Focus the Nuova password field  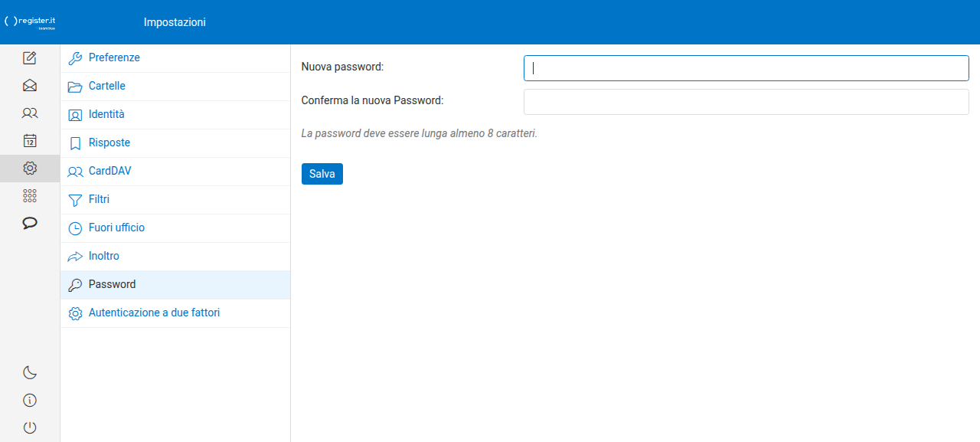pyautogui.click(x=746, y=68)
